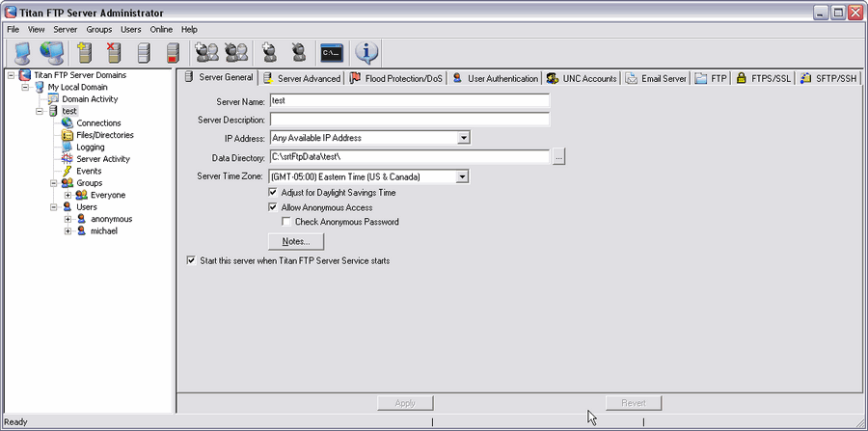Open the IP Address dropdown
868x431 pixels.
[463, 138]
